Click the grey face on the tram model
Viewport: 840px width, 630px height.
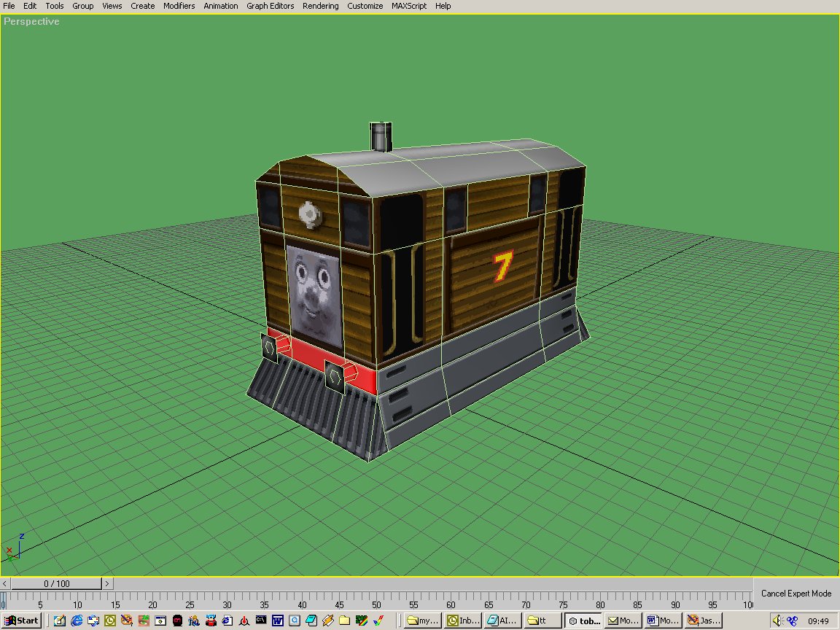pos(314,295)
